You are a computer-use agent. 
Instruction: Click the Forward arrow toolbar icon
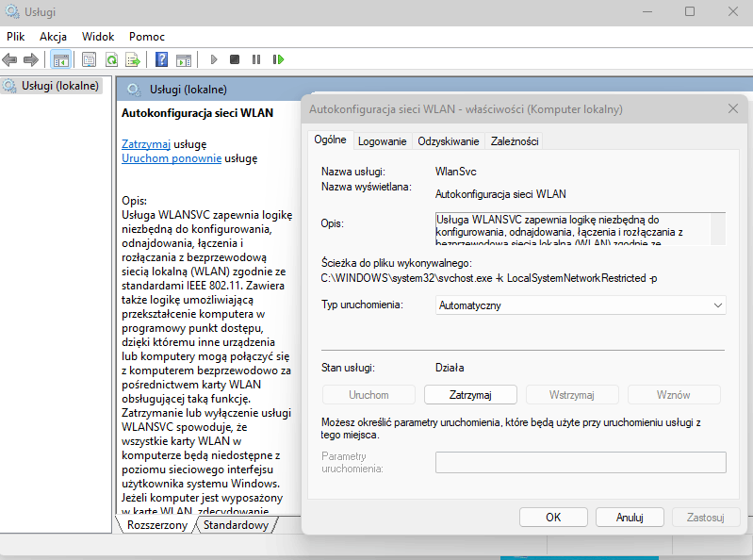(x=31, y=59)
